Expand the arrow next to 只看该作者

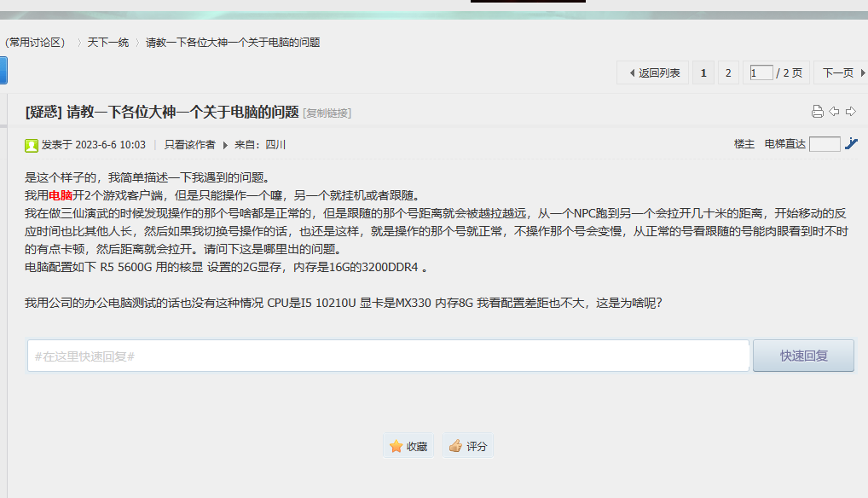coord(225,145)
